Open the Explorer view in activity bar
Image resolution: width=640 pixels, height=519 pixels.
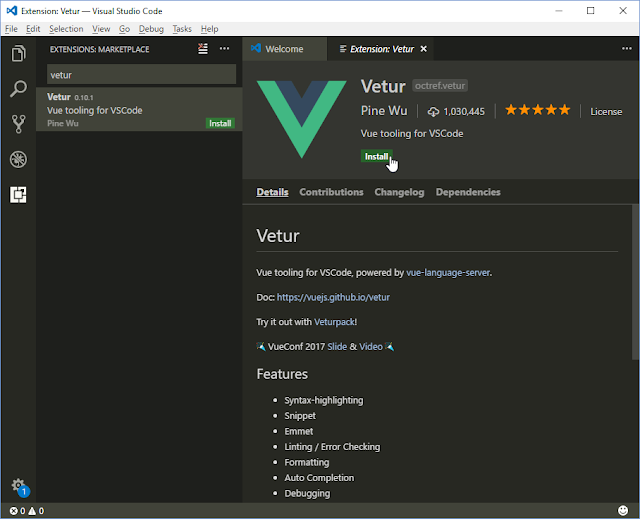(18, 53)
